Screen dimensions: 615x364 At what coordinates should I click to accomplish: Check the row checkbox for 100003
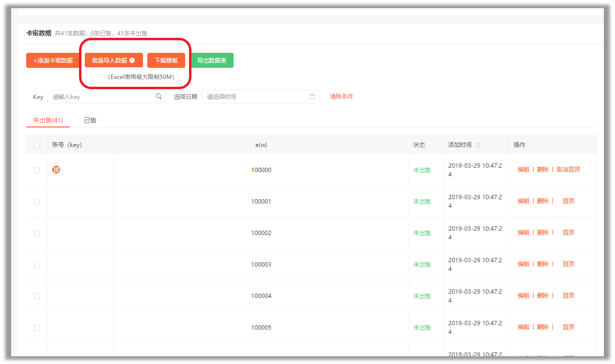tap(37, 265)
